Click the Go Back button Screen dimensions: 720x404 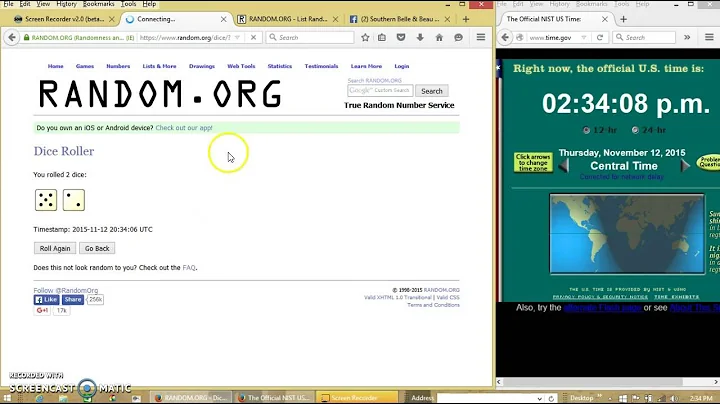pos(97,248)
